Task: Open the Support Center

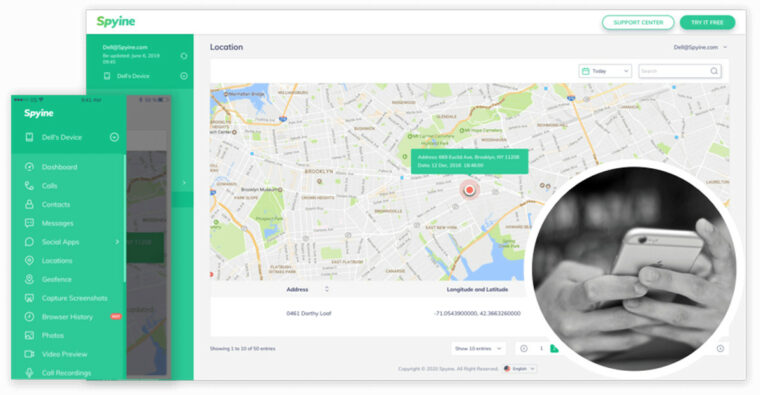Action: click(638, 22)
